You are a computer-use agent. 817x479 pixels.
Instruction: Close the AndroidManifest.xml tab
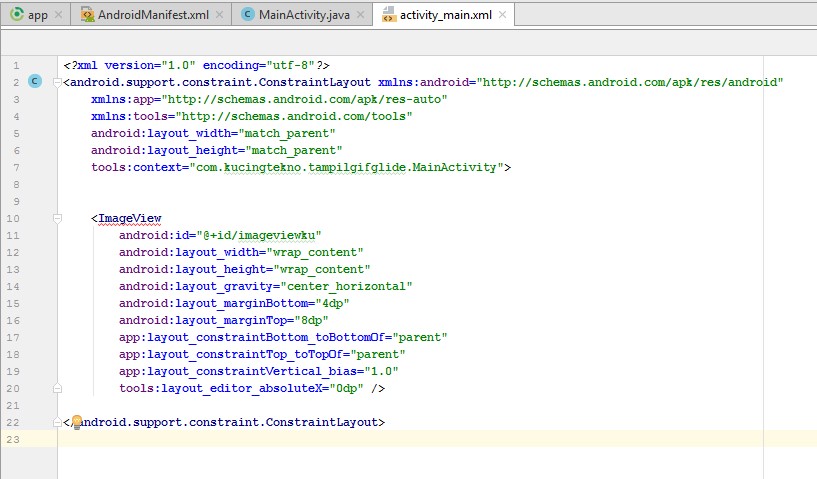219,15
